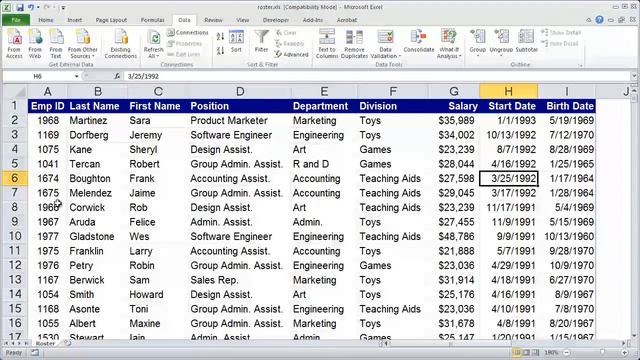Switch to the Page Layout tab
Viewport: 640px width, 360px height.
[111, 20]
